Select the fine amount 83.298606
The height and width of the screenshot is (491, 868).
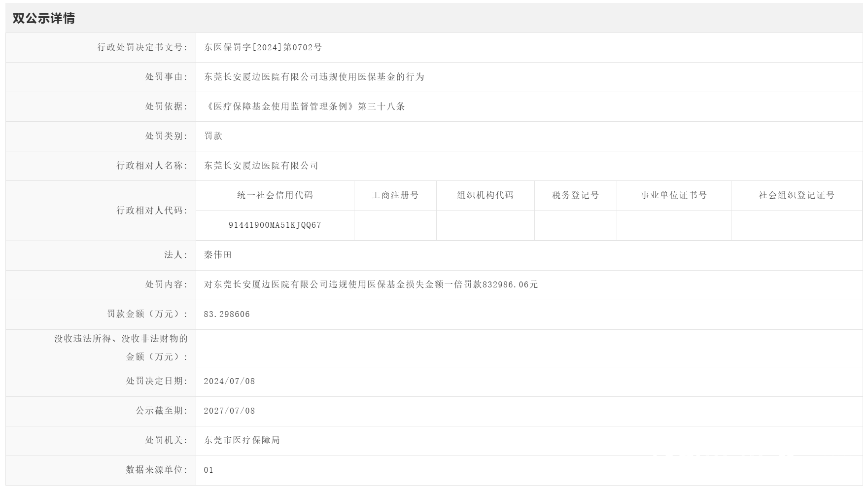pyautogui.click(x=227, y=315)
